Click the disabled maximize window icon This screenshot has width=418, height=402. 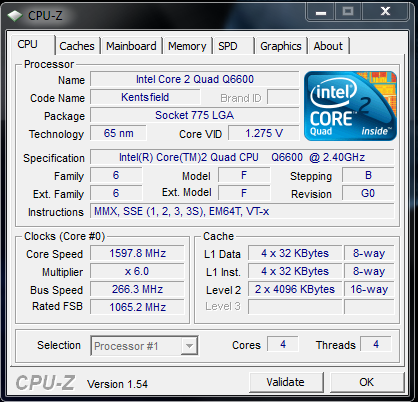coord(348,12)
